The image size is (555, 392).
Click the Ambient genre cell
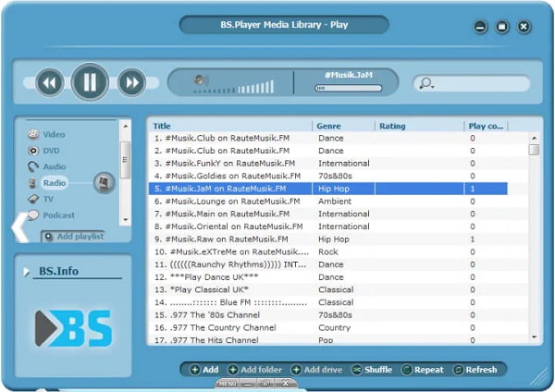335,202
